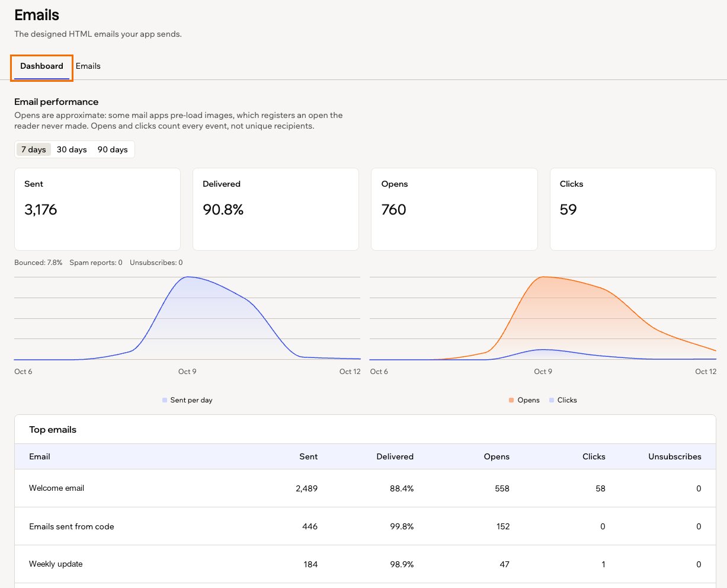Click the Email performance heading
The width and height of the screenshot is (727, 588).
point(56,102)
